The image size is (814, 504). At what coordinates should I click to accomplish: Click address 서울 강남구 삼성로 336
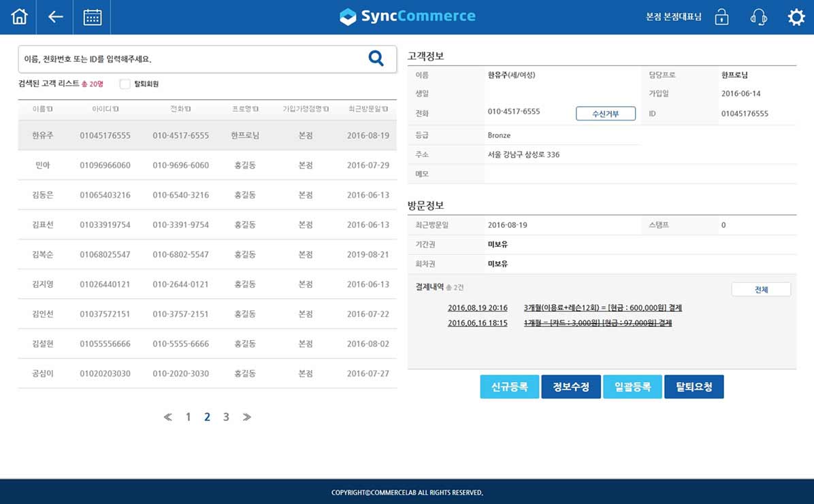tap(523, 154)
